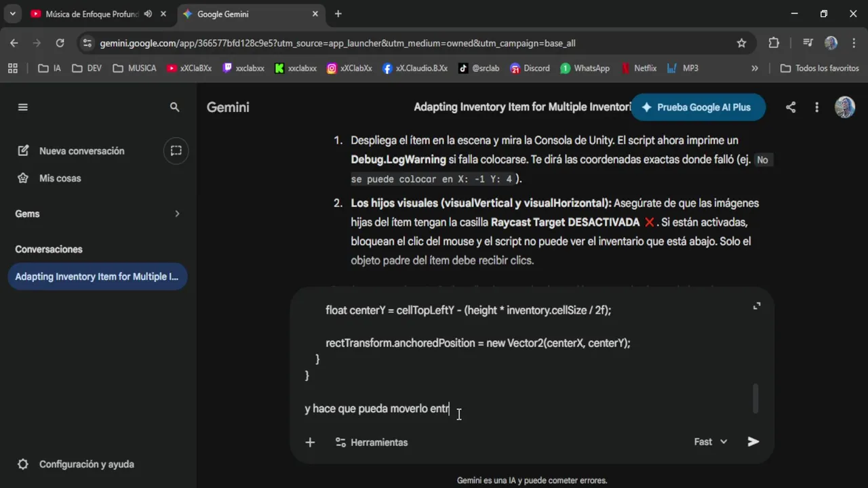Start a temporary chat with dashed-square icon
This screenshot has width=868, height=488.
[x=176, y=150]
